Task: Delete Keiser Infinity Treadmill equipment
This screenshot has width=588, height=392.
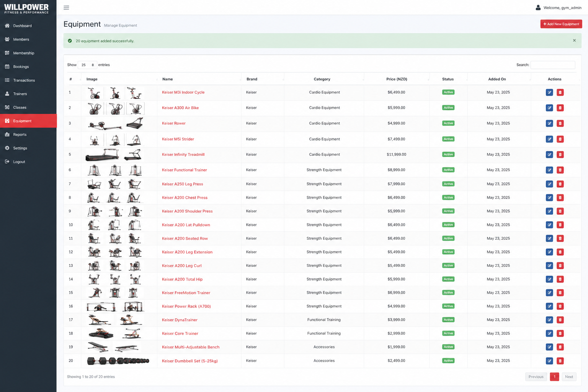Action: point(560,155)
